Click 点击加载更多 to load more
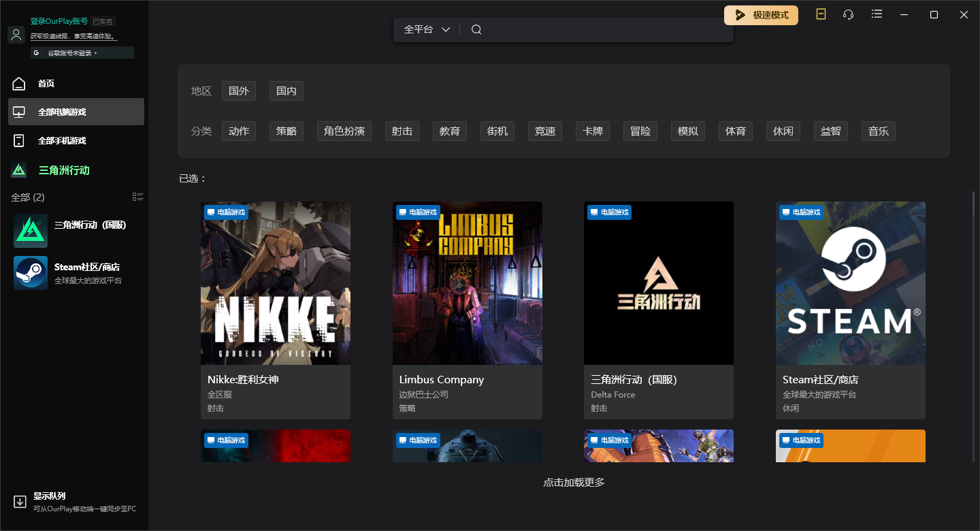The image size is (980, 531). pyautogui.click(x=573, y=483)
